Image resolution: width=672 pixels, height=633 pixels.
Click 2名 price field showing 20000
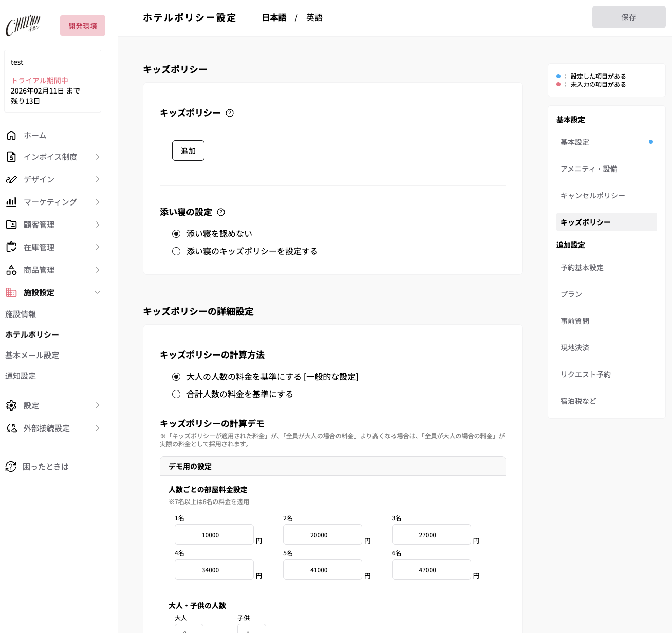323,534
